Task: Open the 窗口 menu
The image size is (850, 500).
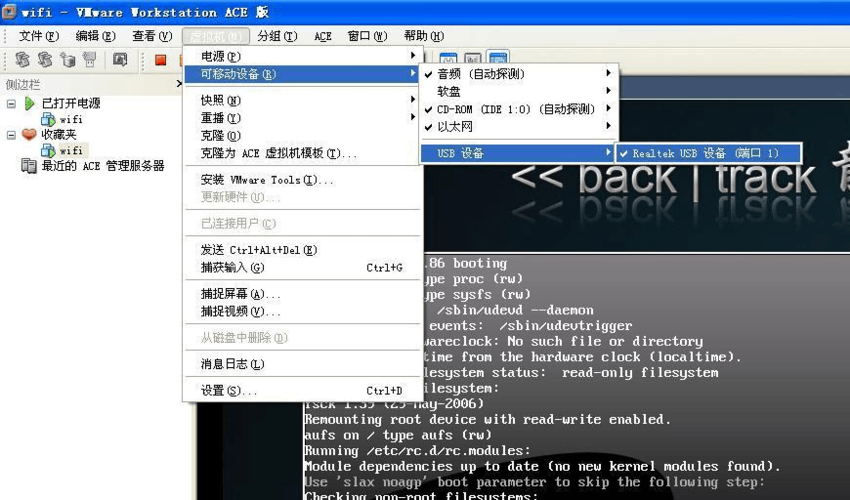Action: 368,36
